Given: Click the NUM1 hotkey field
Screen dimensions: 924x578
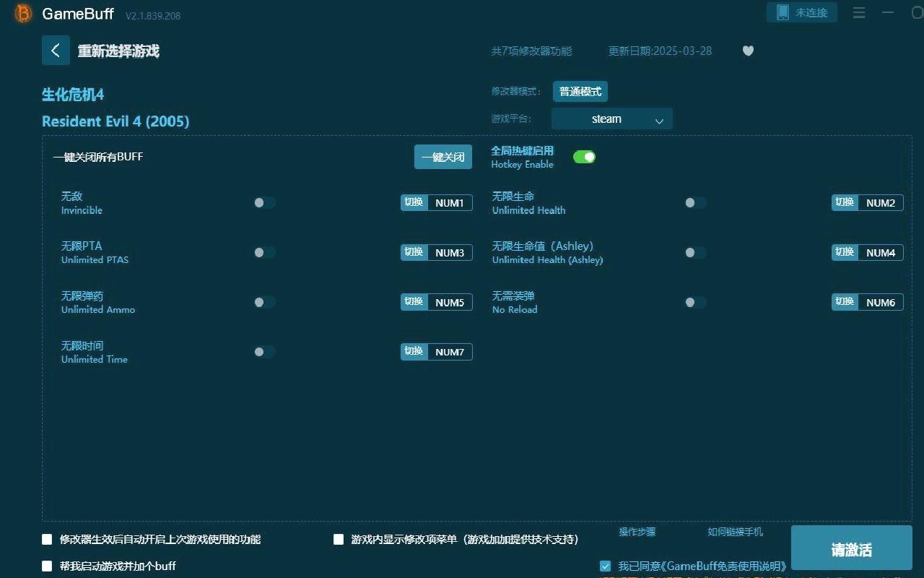Looking at the screenshot, I should (450, 203).
